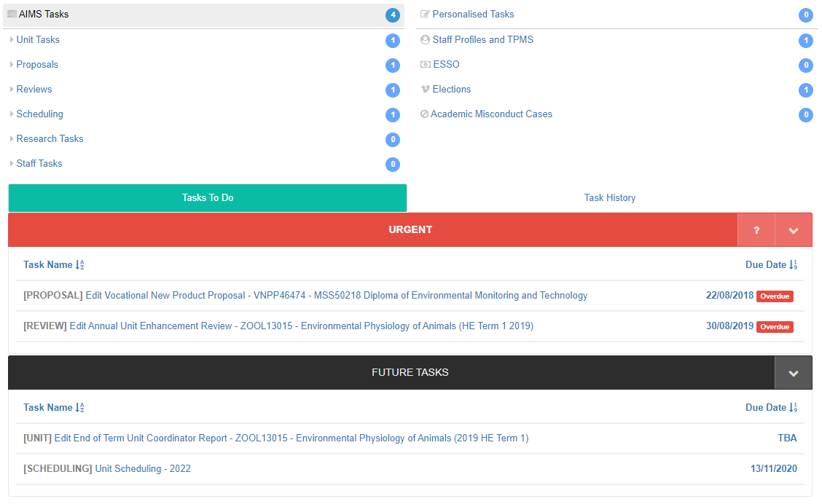The width and height of the screenshot is (822, 504).
Task: Collapse the Urgent section with chevron
Action: [x=794, y=230]
